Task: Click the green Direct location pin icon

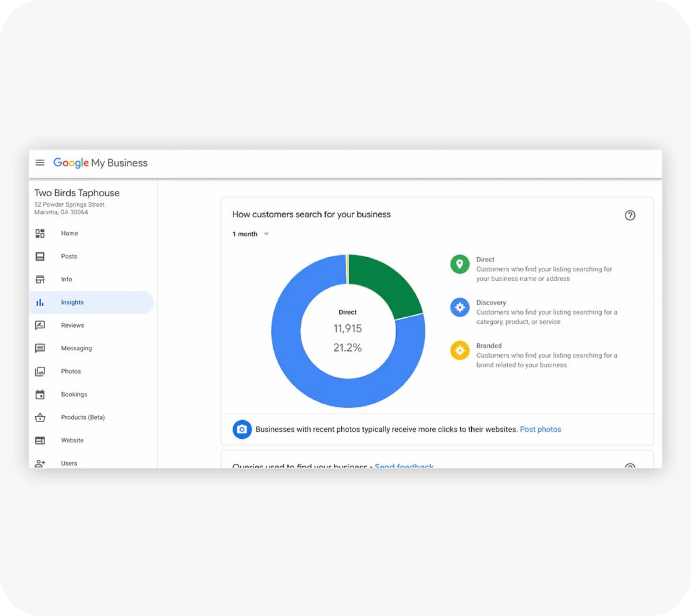Action: click(460, 264)
